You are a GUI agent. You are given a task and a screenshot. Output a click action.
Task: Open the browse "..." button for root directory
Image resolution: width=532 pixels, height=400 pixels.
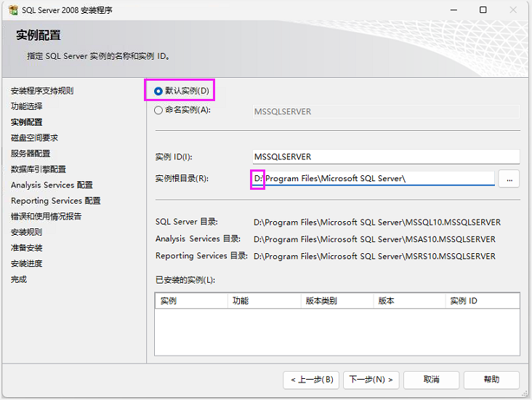(x=509, y=179)
